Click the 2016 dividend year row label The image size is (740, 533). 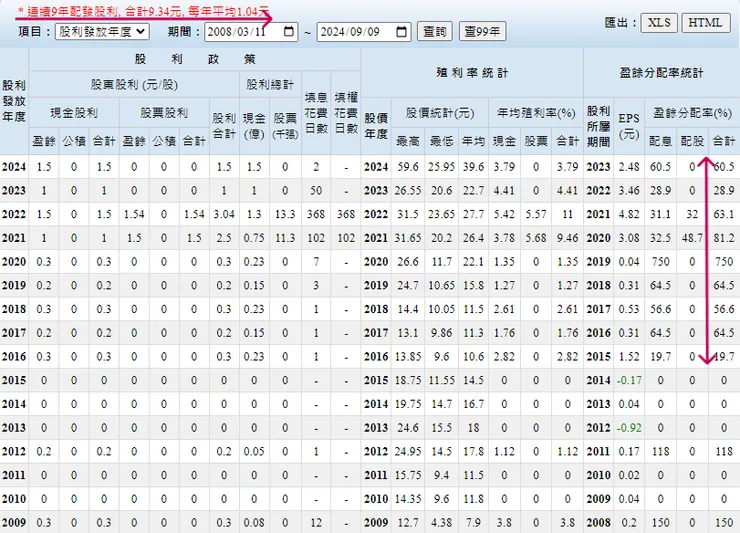click(x=14, y=356)
